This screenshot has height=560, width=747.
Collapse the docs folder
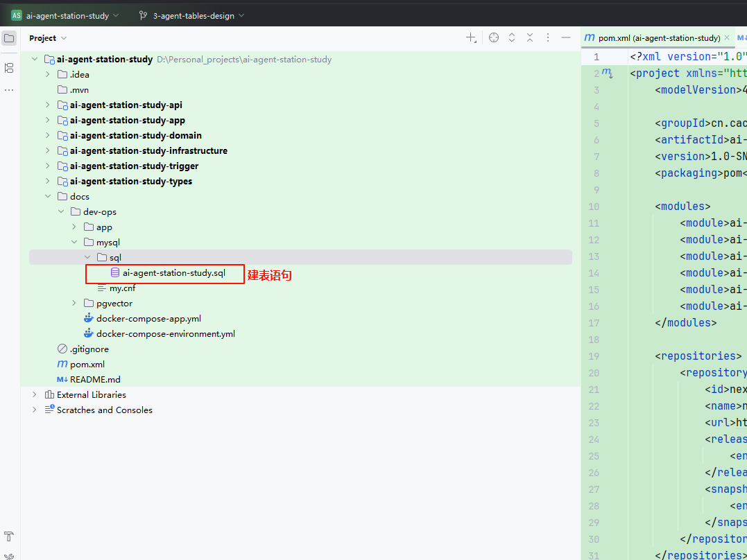48,197
